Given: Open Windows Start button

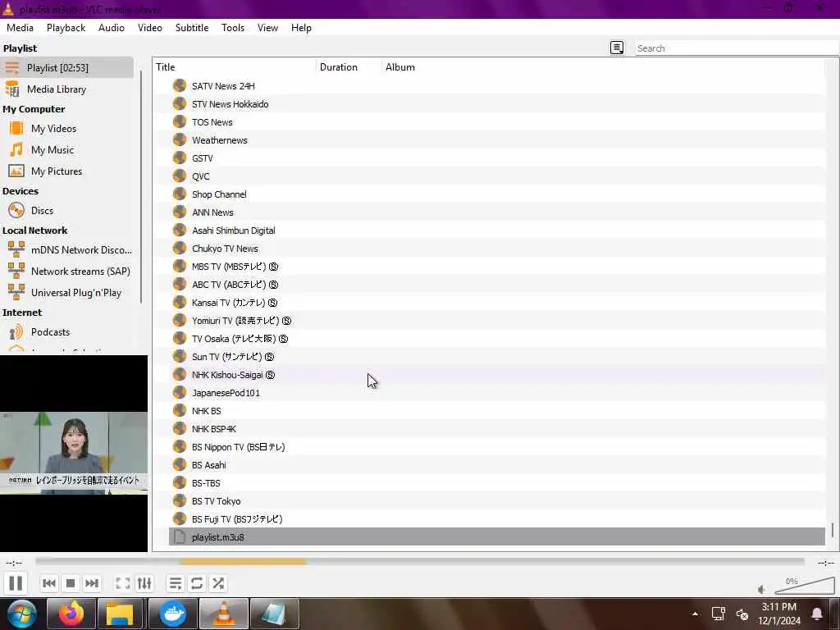Looking at the screenshot, I should coord(21,614).
